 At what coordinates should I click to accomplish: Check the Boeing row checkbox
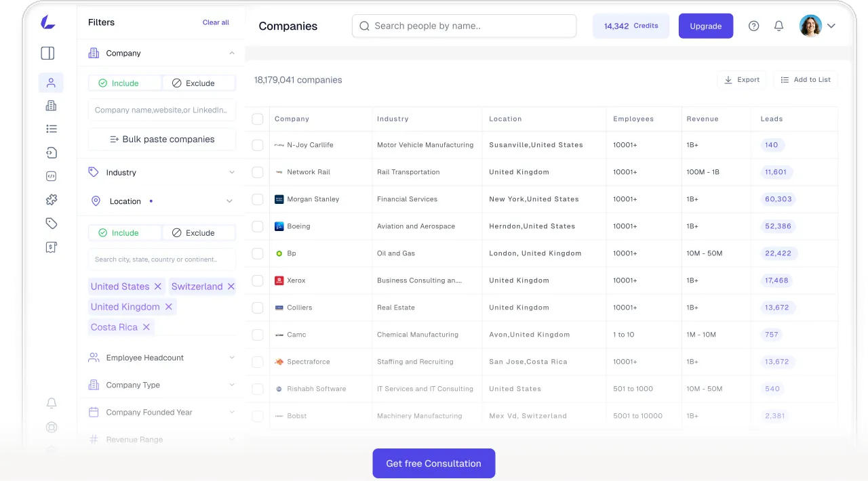tap(257, 226)
